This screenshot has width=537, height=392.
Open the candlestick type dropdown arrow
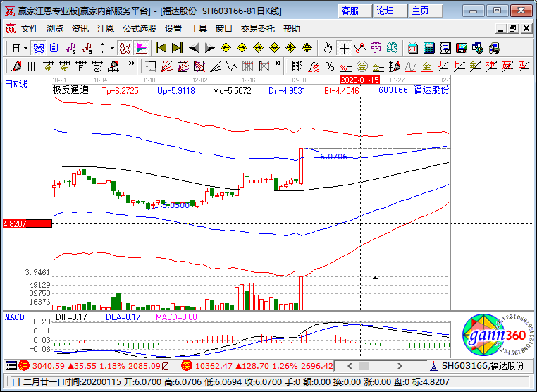point(112,49)
